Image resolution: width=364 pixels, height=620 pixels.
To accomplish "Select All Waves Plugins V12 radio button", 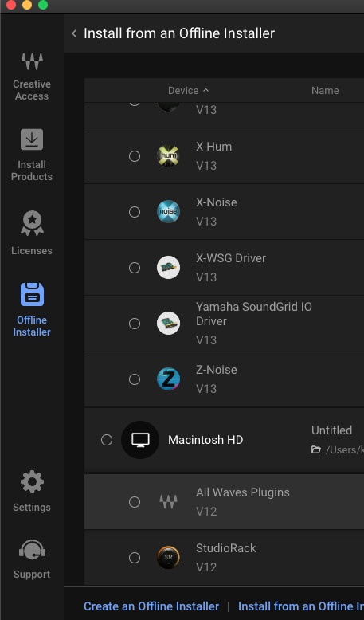I will [135, 502].
